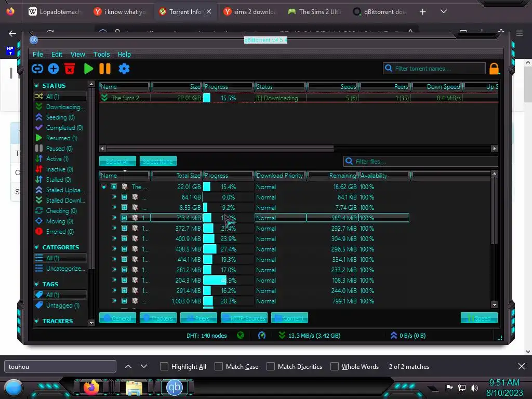Open qBittorrent Options gear icon
Viewport: 532px width, 399px height.
124,69
